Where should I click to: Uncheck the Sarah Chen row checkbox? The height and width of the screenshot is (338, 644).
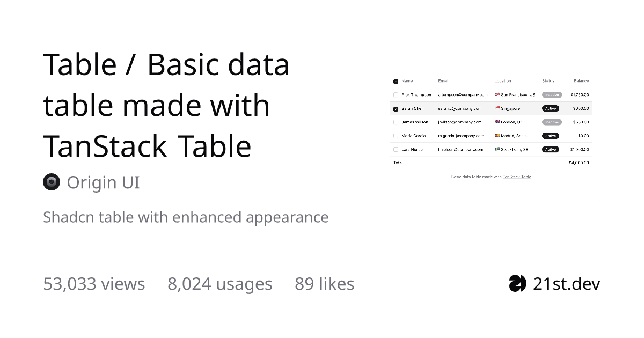(x=396, y=108)
